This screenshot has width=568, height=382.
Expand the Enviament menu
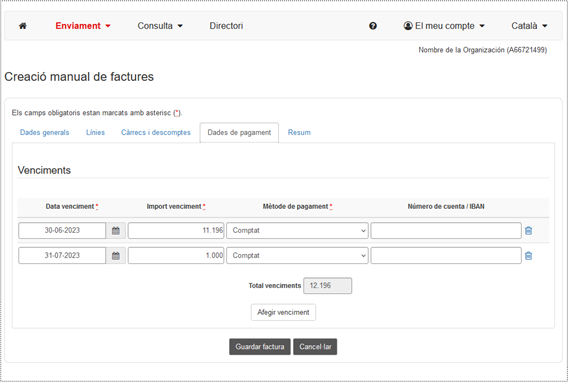(x=83, y=26)
